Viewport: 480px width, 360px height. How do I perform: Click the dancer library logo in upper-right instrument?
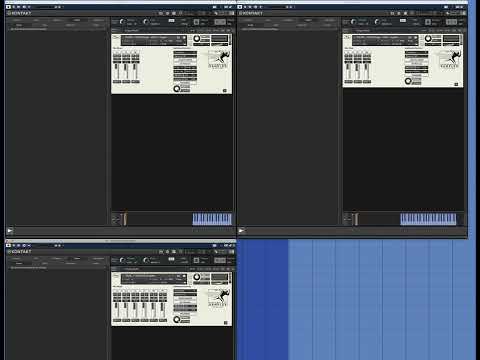pos(451,59)
